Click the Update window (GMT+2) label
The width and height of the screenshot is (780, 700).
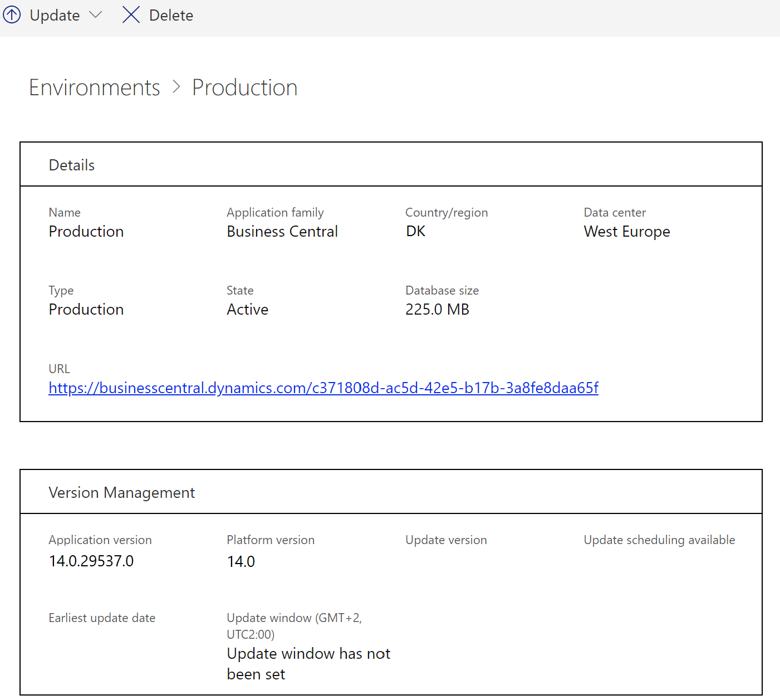(295, 626)
